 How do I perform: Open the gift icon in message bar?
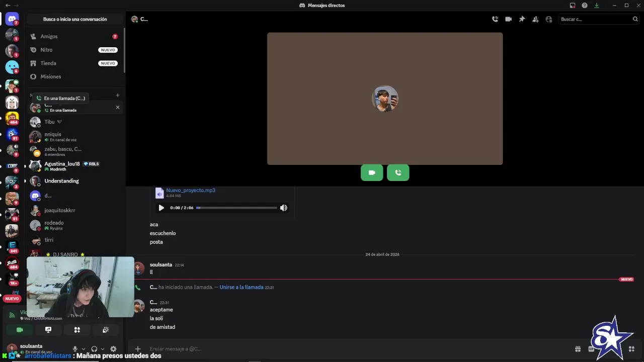tap(578, 349)
